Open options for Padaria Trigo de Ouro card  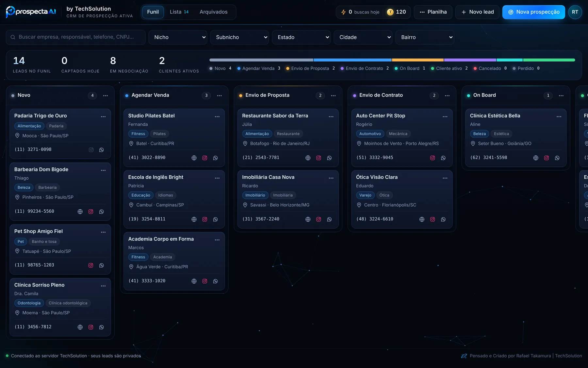click(x=103, y=116)
